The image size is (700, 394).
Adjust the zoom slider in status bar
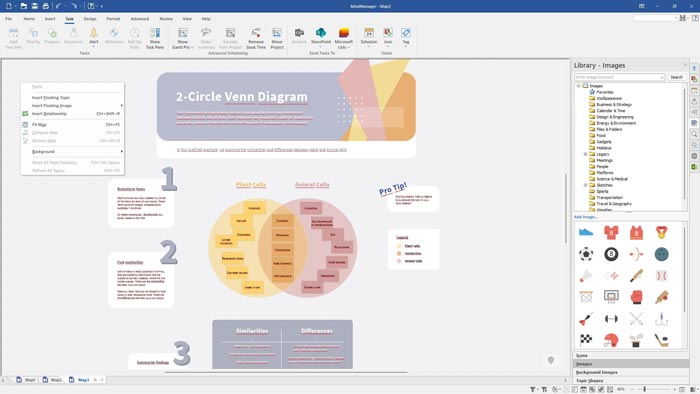[644, 389]
